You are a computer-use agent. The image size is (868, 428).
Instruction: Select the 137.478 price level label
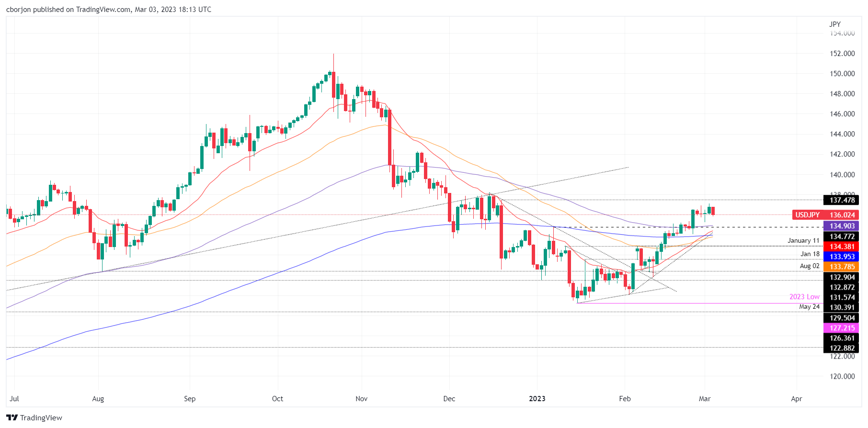[x=842, y=200]
